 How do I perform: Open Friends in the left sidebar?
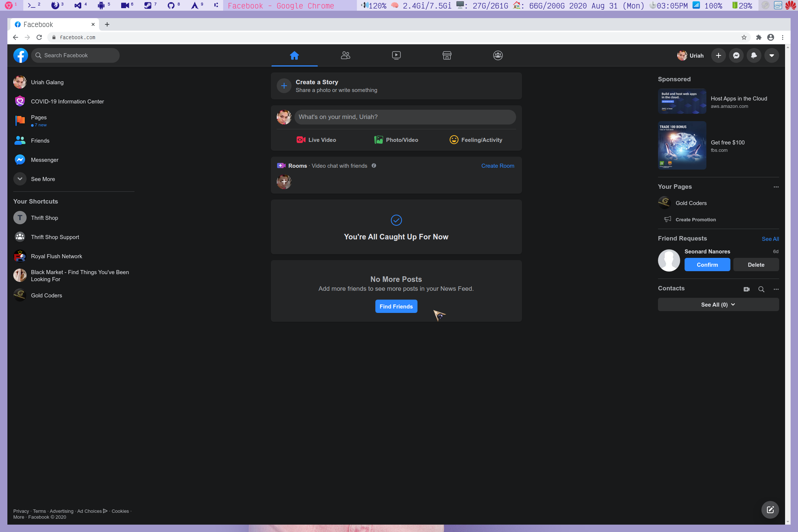pyautogui.click(x=74, y=140)
